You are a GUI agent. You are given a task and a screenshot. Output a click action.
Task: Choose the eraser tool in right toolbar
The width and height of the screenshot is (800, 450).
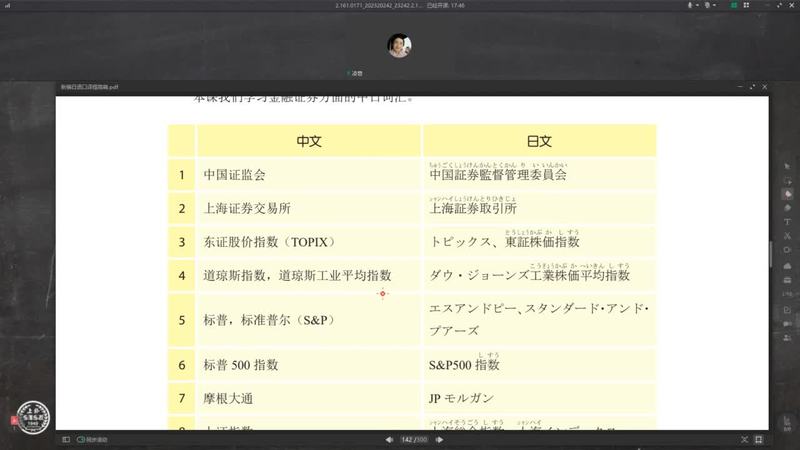point(788,207)
